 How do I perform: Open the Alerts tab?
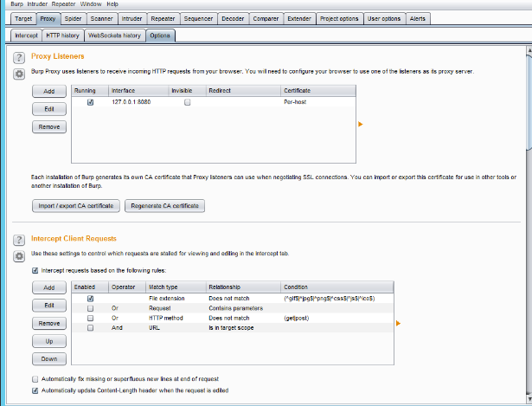[x=418, y=19]
